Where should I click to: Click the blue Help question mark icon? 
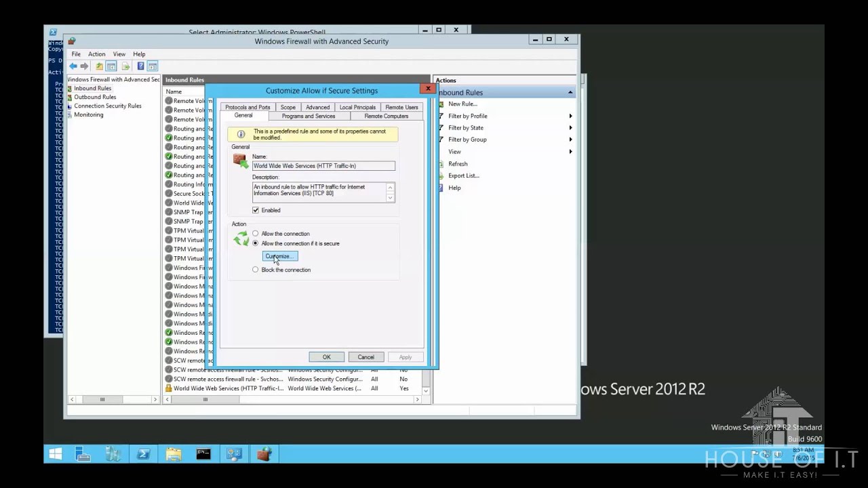140,66
